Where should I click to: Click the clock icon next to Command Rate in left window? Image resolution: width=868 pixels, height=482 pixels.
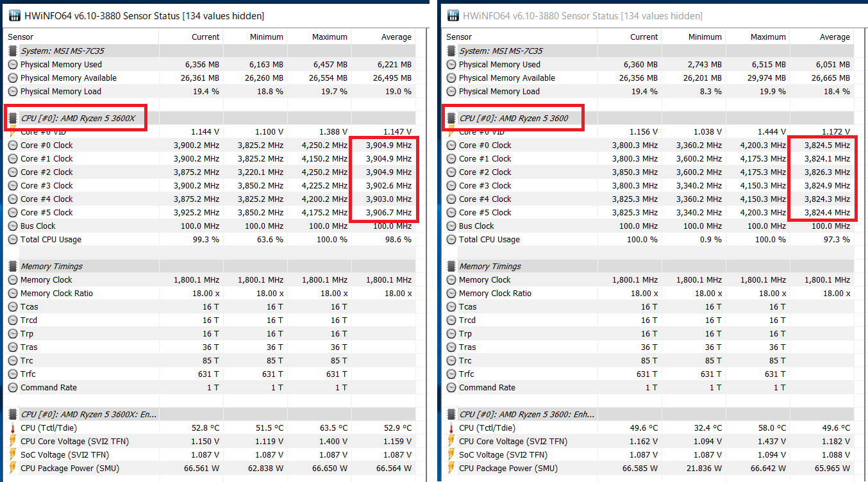[x=13, y=387]
